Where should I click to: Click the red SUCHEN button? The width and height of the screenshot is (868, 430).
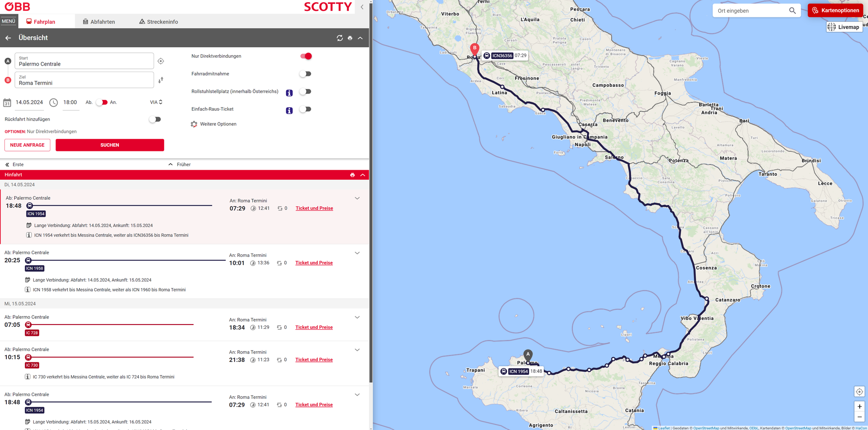tap(110, 145)
